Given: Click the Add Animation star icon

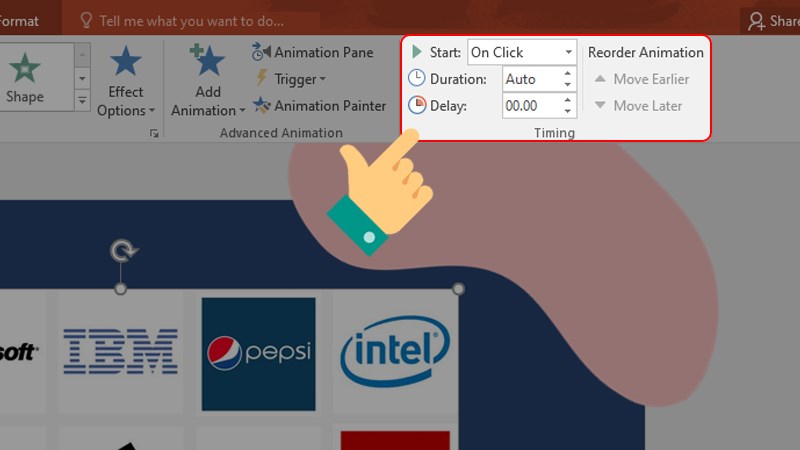Looking at the screenshot, I should (x=207, y=60).
